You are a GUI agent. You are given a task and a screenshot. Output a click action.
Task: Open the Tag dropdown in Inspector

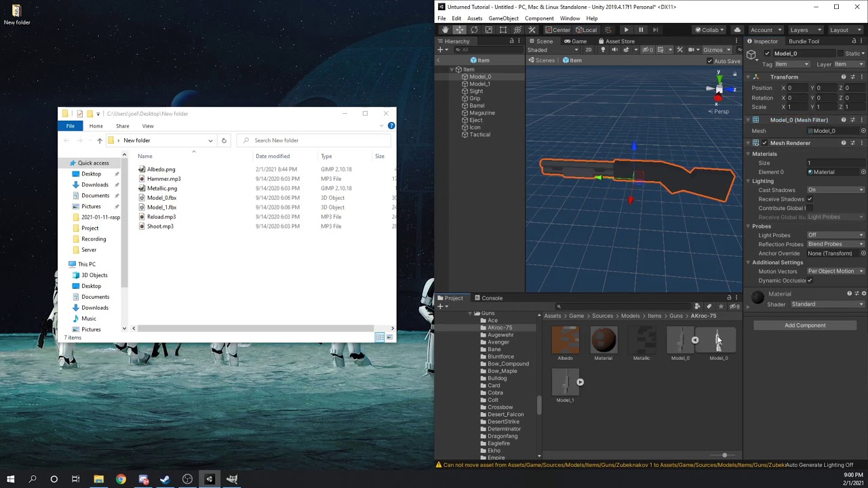point(792,64)
